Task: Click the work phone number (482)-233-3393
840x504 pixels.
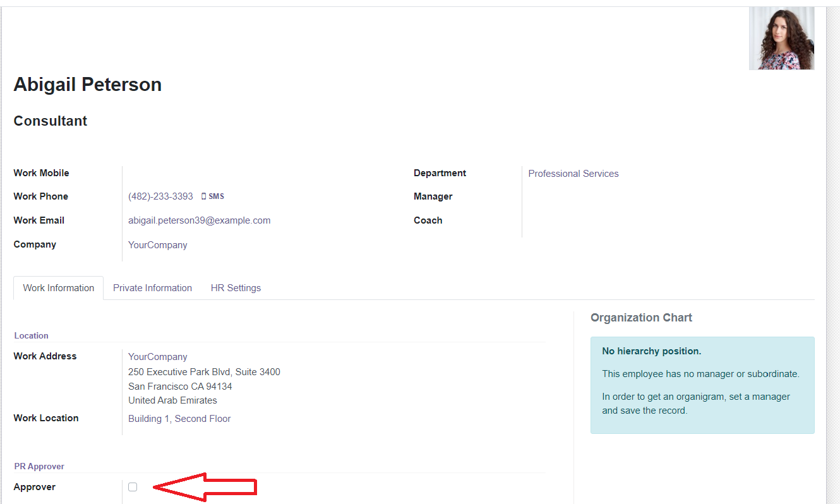Action: point(160,196)
